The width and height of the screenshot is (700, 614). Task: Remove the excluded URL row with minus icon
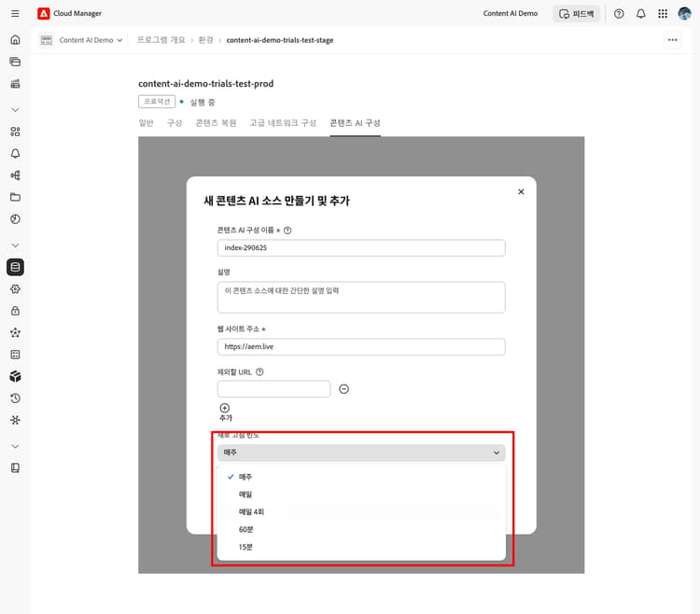[343, 389]
